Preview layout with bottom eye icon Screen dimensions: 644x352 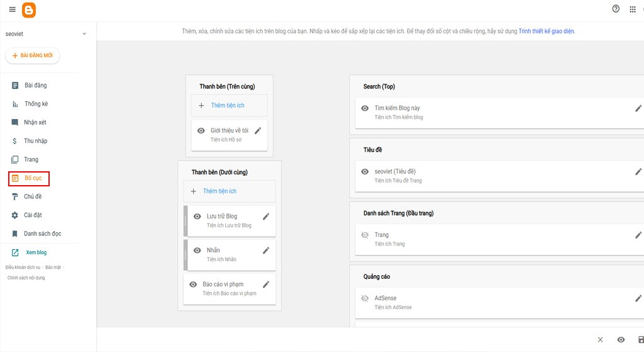click(x=621, y=339)
